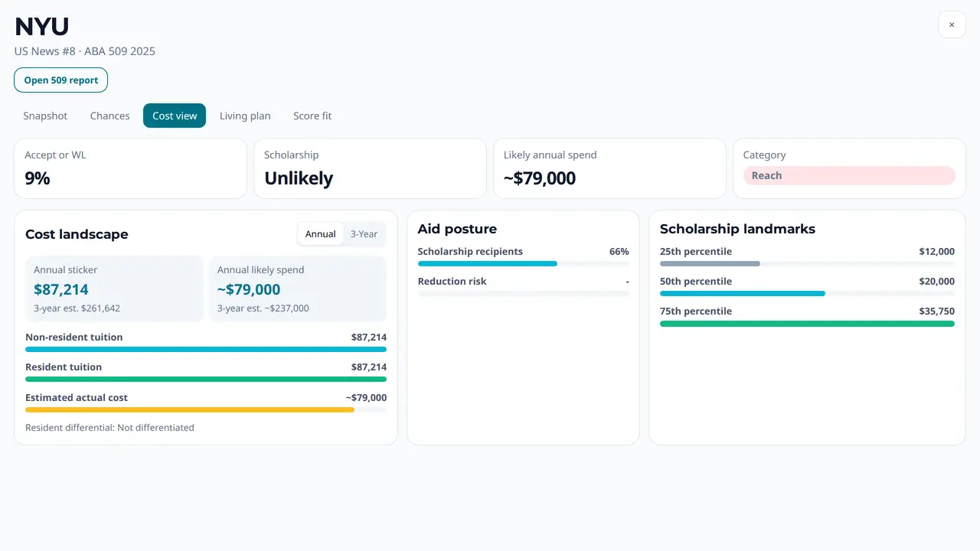Viewport: 980px width, 551px height.
Task: Switch cost landscape to 3-Year
Action: tap(364, 234)
